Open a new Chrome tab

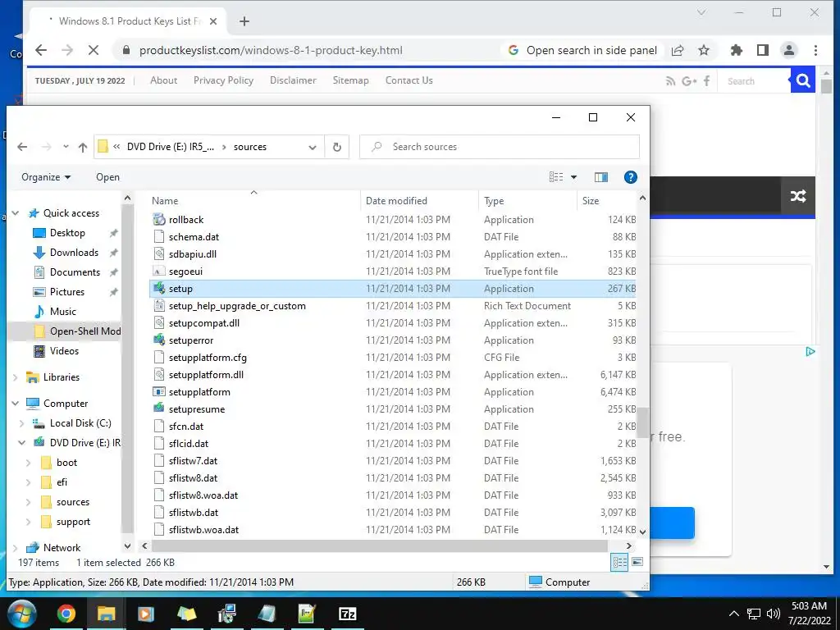click(x=244, y=21)
